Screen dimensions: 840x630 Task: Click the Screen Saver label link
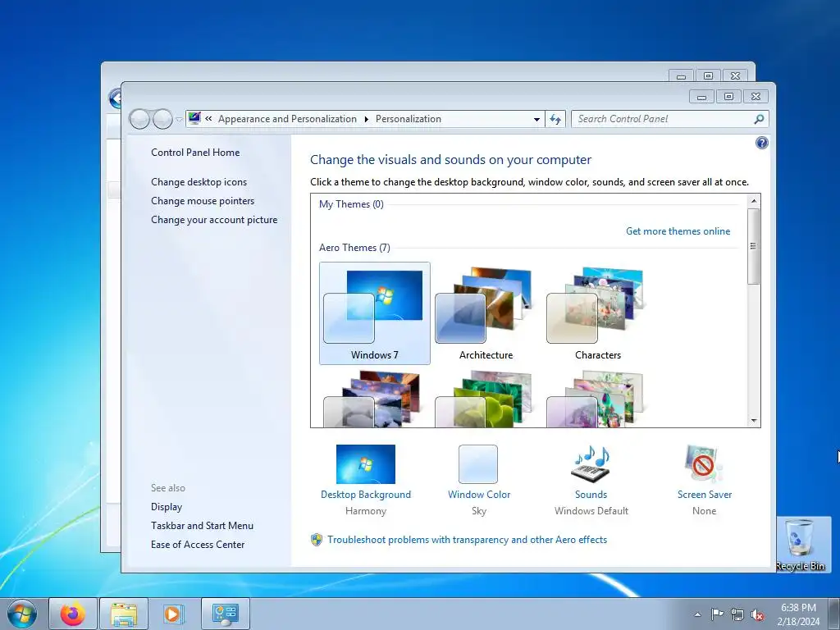(x=704, y=495)
